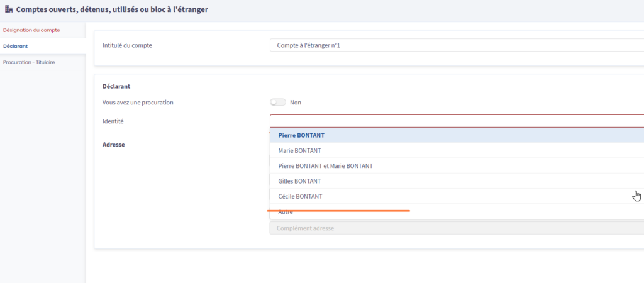Open the Identité combo box field

[x=457, y=121]
